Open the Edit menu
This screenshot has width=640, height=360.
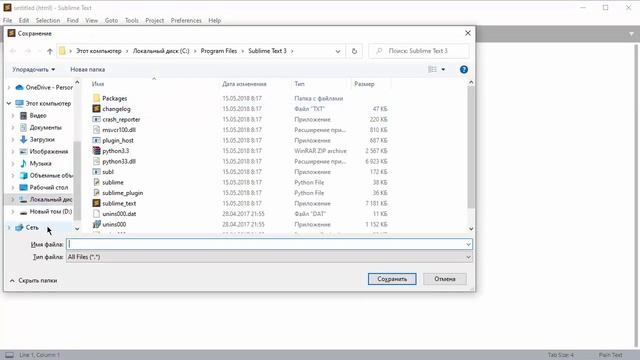[24, 20]
